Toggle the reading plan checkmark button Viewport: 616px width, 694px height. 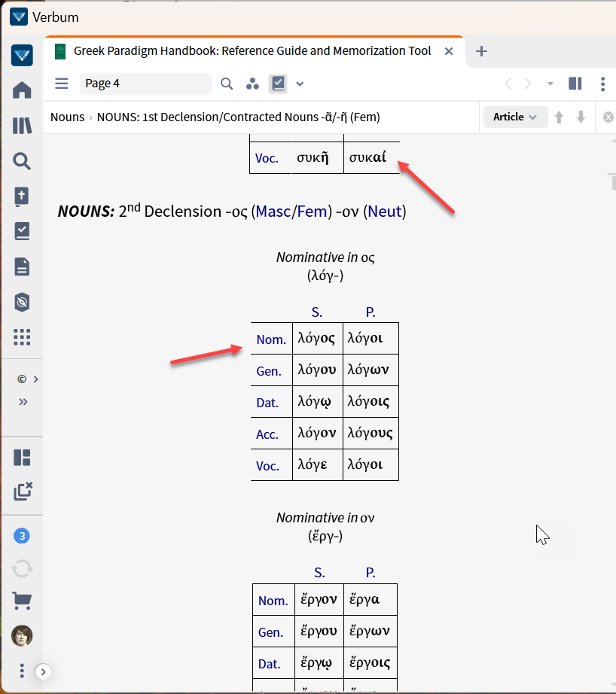coord(278,84)
